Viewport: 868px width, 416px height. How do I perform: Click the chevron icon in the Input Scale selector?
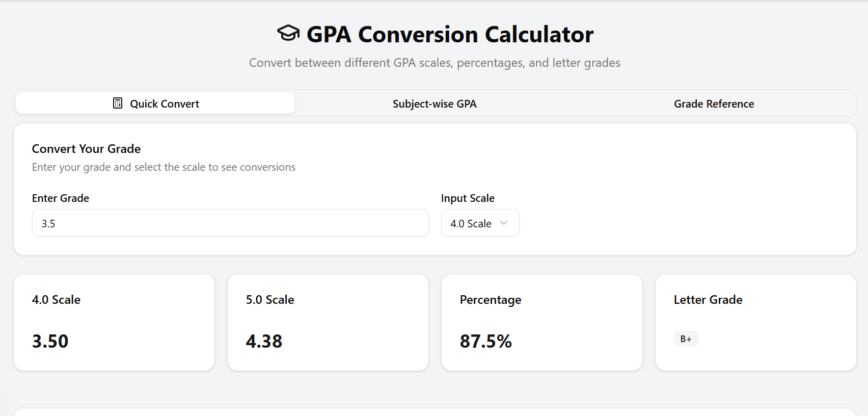tap(504, 223)
